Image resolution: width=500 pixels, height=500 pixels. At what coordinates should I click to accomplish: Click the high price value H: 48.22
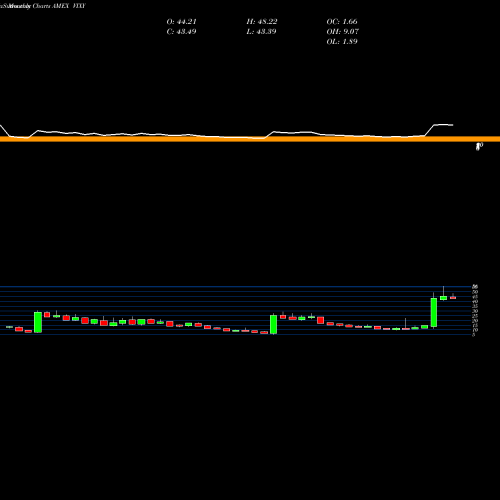tap(262, 22)
